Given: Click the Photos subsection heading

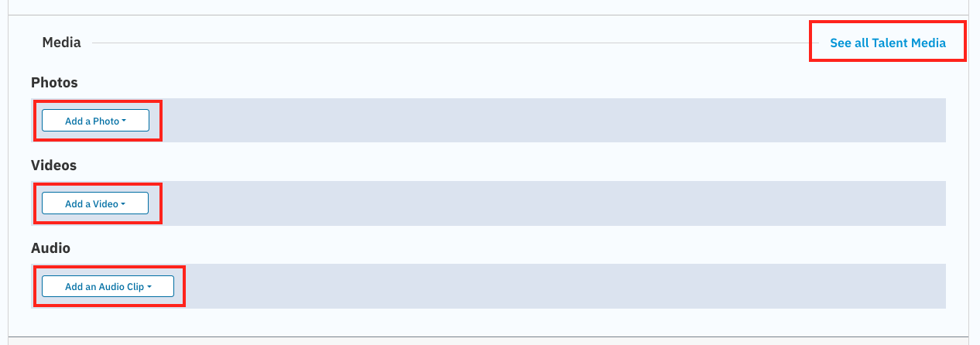Looking at the screenshot, I should [54, 82].
